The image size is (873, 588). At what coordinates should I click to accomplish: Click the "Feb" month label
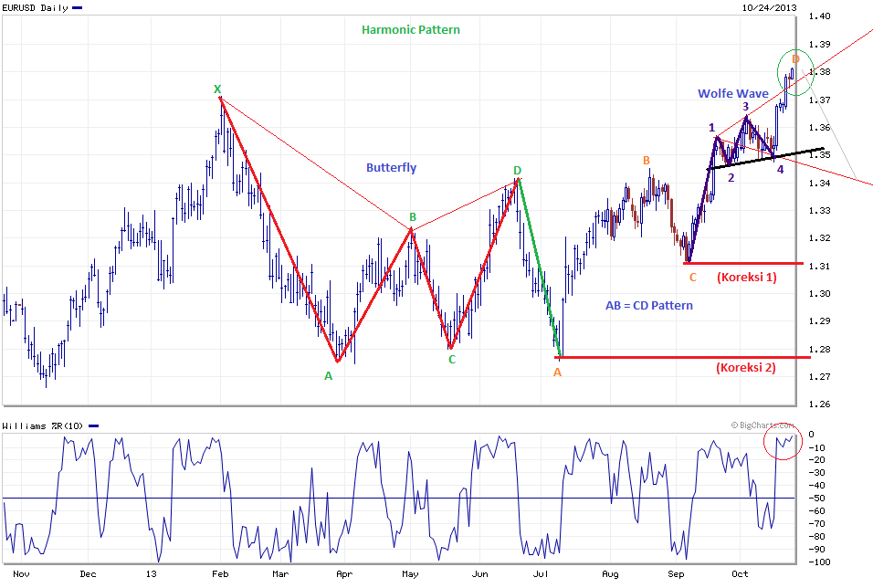point(220,574)
